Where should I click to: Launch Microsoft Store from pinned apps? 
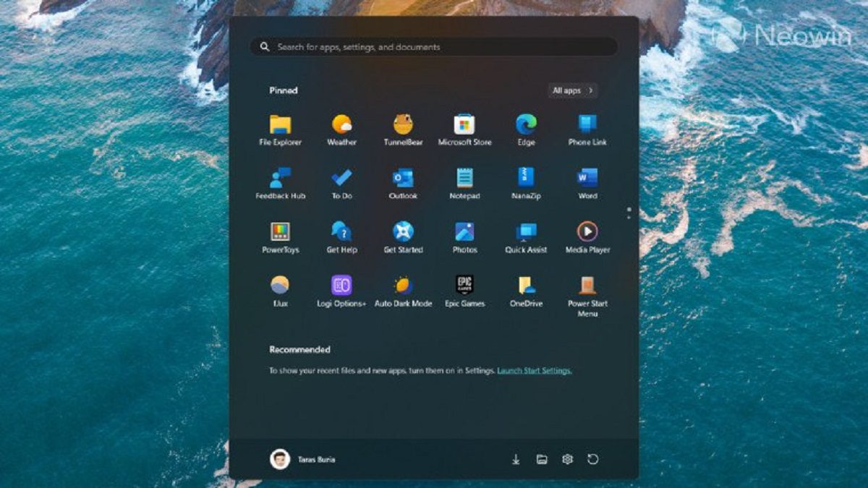coord(464,130)
